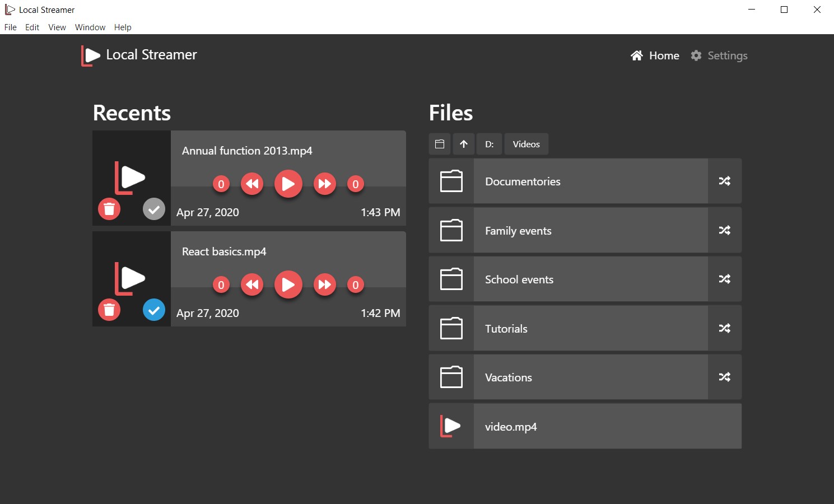Toggle blue watched checkmark on React basics.mp4

point(154,310)
